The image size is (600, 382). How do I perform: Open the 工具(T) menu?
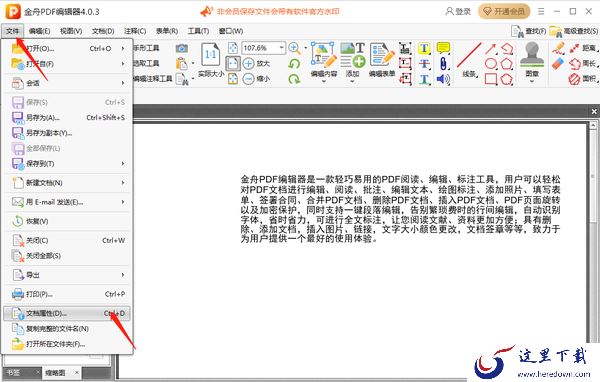pyautogui.click(x=198, y=31)
